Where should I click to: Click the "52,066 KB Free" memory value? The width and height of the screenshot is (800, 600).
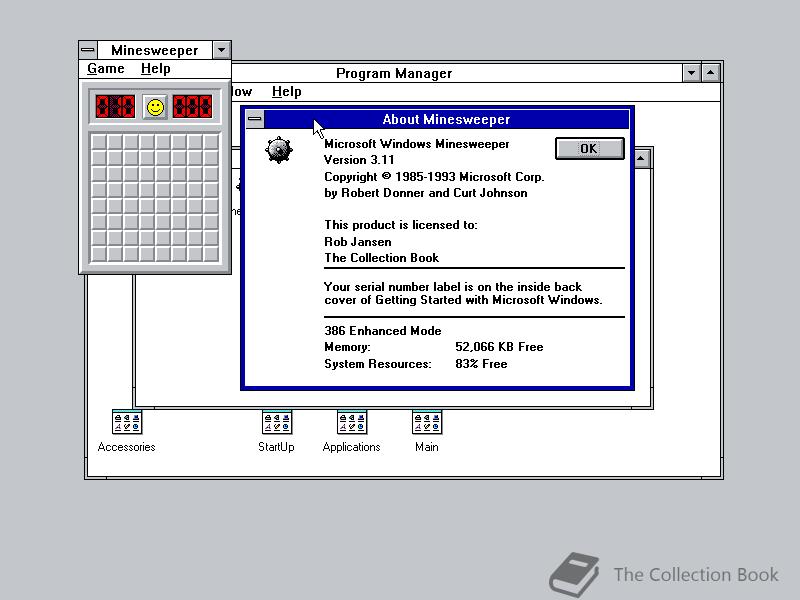499,347
